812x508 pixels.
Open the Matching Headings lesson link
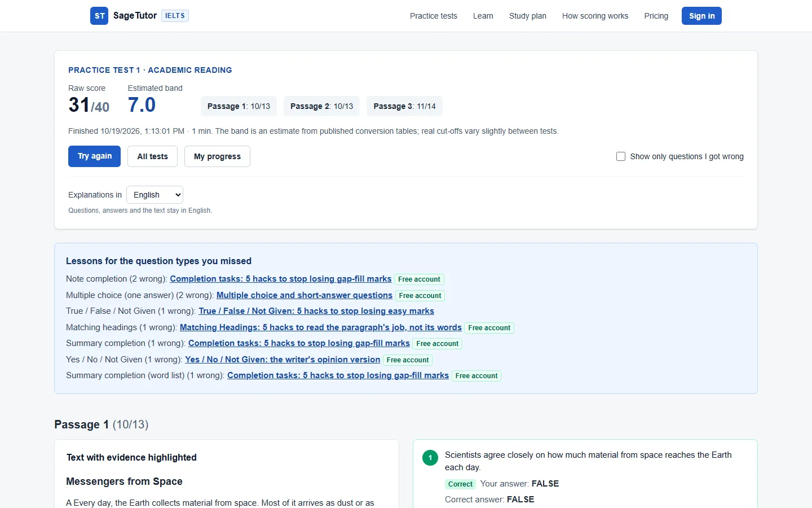click(321, 327)
